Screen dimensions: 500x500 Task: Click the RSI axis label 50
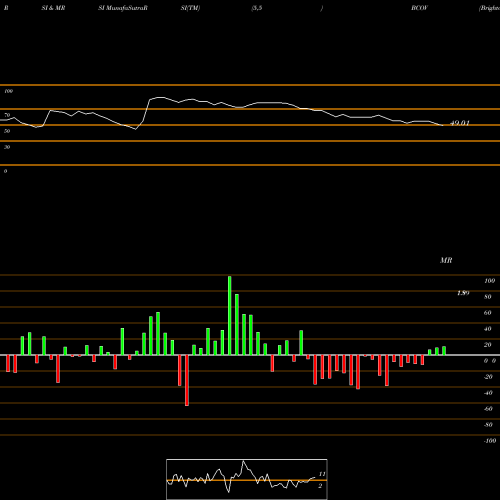pos(7,131)
